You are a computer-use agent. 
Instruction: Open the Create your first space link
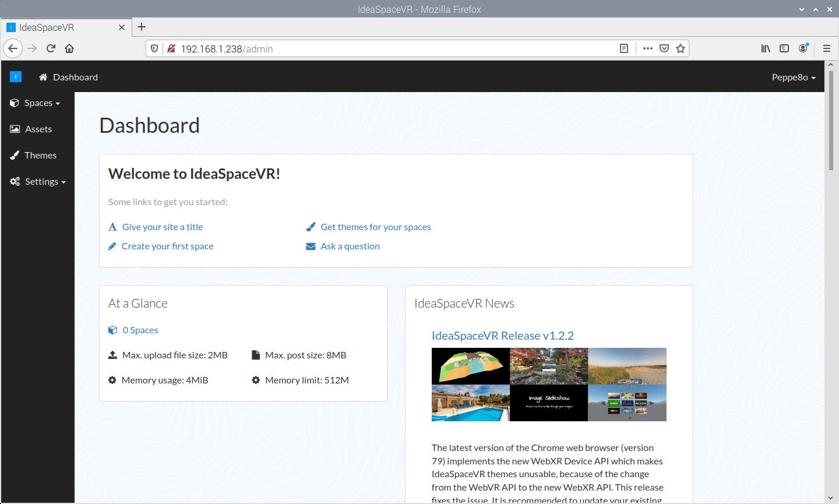(x=167, y=246)
